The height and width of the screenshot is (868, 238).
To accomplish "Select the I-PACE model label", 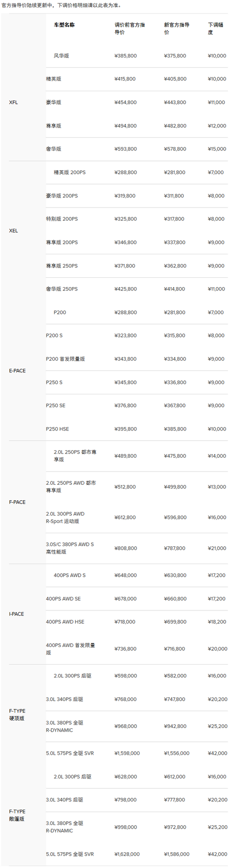I will coord(16,614).
